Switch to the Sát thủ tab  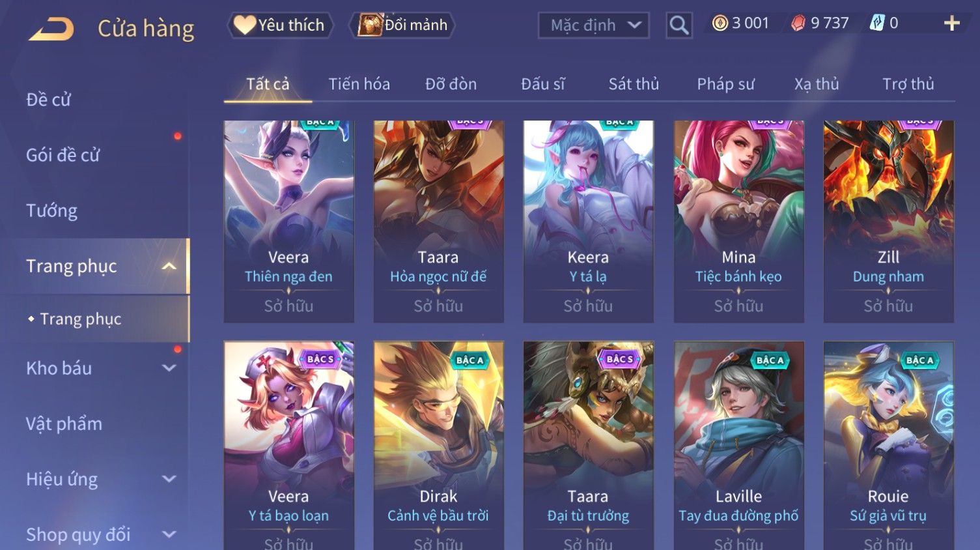[x=634, y=84]
